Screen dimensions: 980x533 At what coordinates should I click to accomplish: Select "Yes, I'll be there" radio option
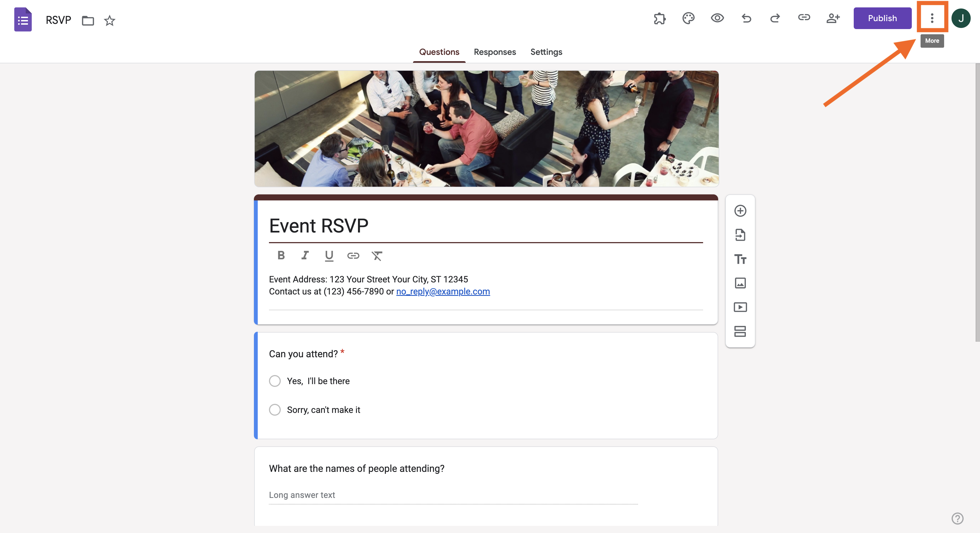(x=275, y=381)
